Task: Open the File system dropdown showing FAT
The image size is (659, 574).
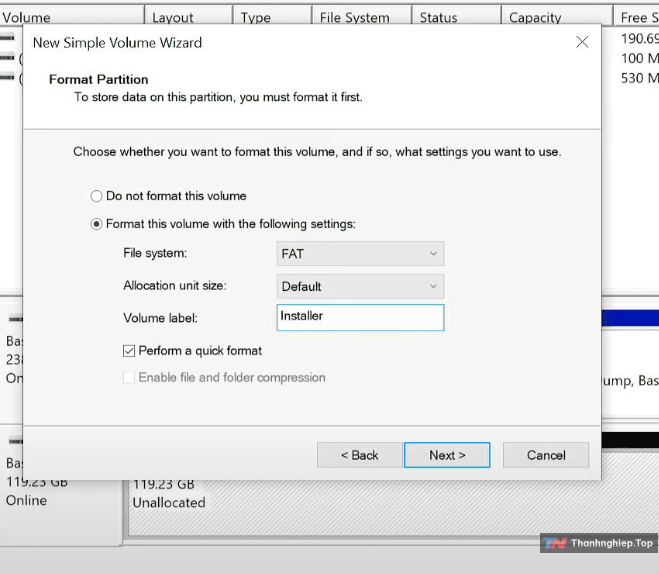Action: tap(360, 253)
